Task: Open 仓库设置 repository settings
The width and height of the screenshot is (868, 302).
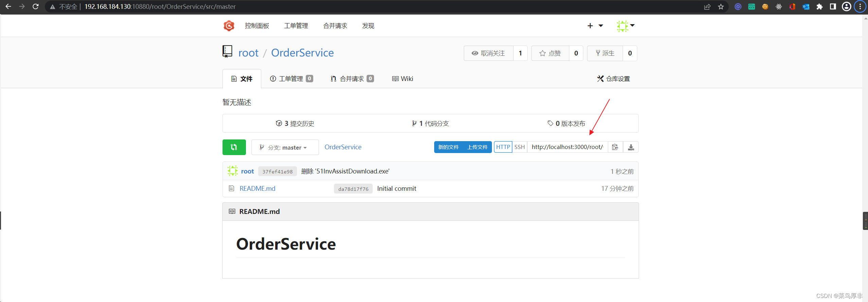Action: 614,79
